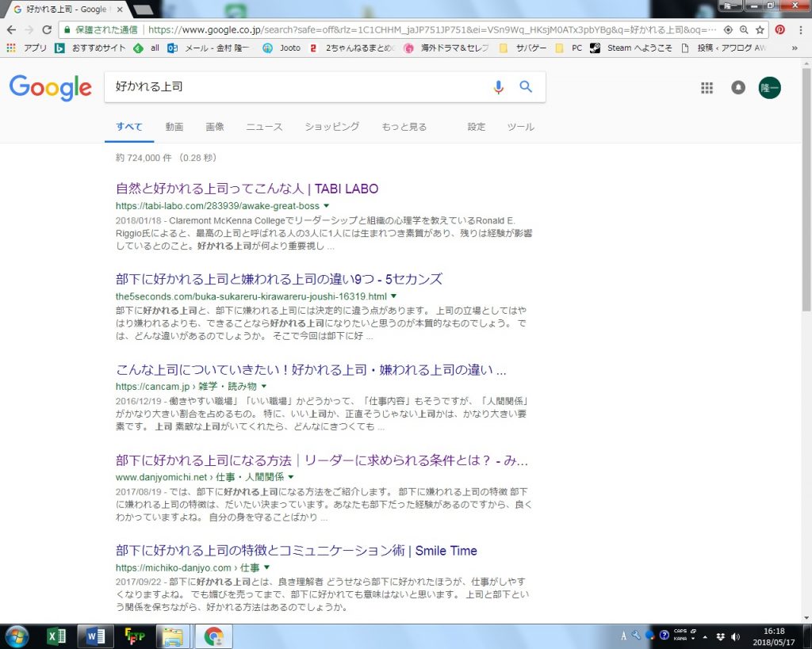Click the Google voice search microphone
812x649 pixels.
tap(498, 87)
